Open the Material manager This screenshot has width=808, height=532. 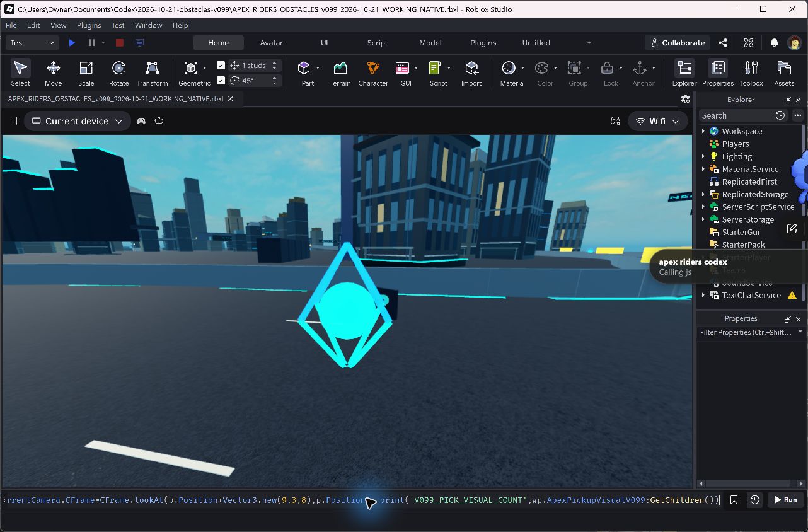(x=509, y=68)
